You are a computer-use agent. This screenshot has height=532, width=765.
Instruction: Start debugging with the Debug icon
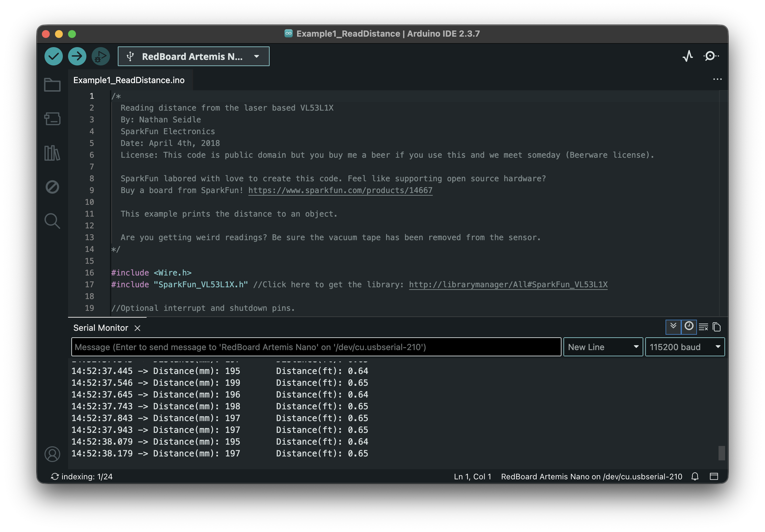pyautogui.click(x=100, y=56)
